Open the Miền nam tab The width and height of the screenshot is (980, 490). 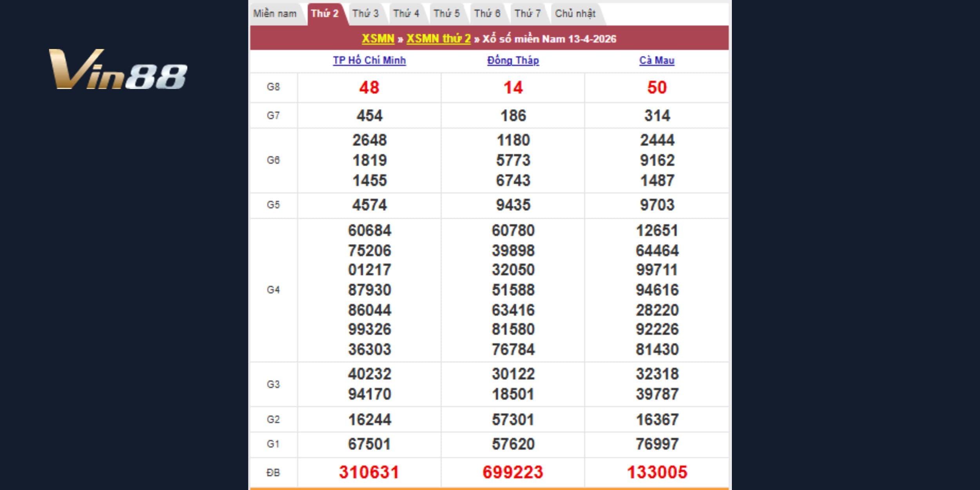(275, 14)
